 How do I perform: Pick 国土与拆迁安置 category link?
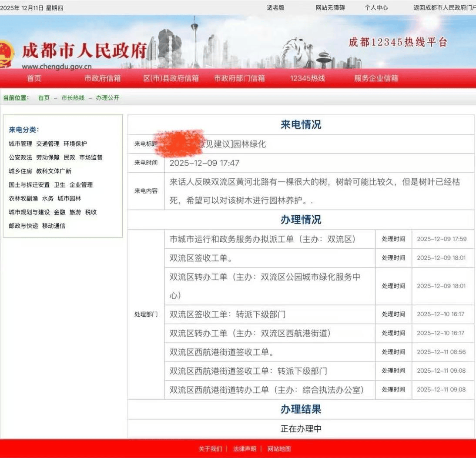(29, 185)
